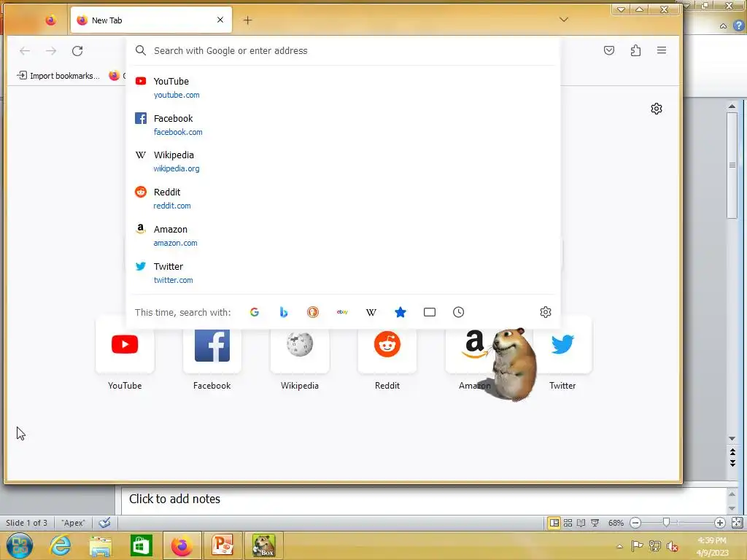Click PowerPoint spell check status icon
The height and width of the screenshot is (560, 747).
point(105,523)
